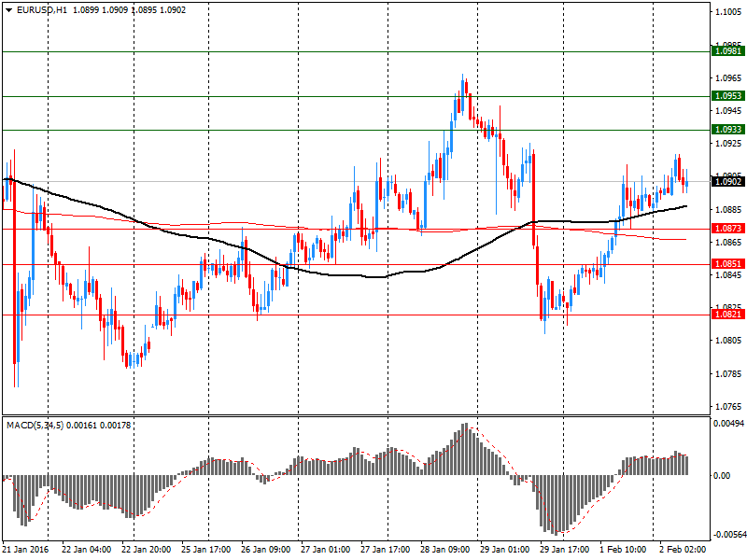747x560 pixels.
Task: Click the 1.0965 price scale value
Action: point(728,78)
